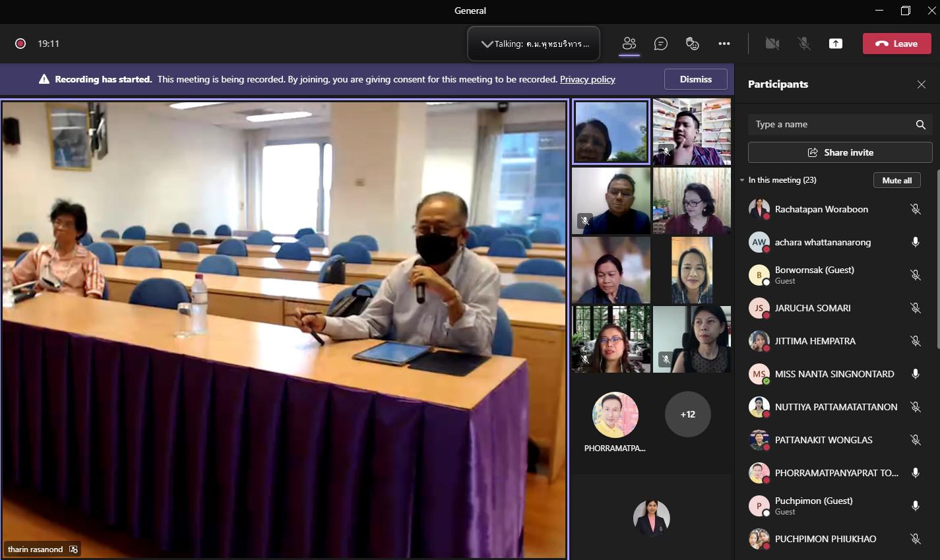Click the Share content tray icon
Screen dimensions: 940x560
tap(836, 44)
